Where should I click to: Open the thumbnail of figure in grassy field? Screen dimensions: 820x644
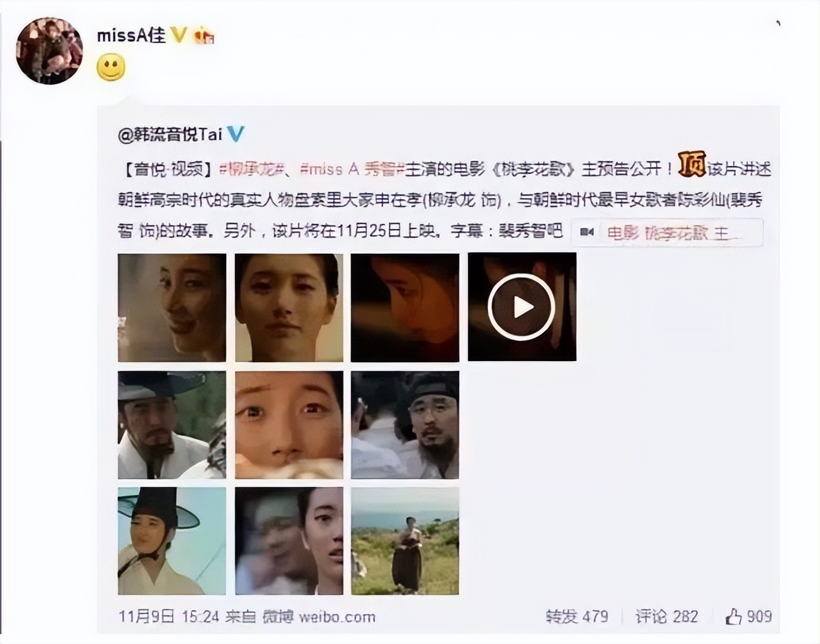(x=405, y=541)
